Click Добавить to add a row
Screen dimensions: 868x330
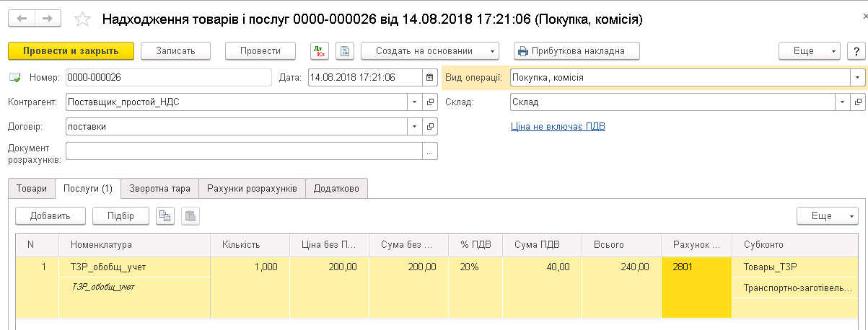pos(50,215)
